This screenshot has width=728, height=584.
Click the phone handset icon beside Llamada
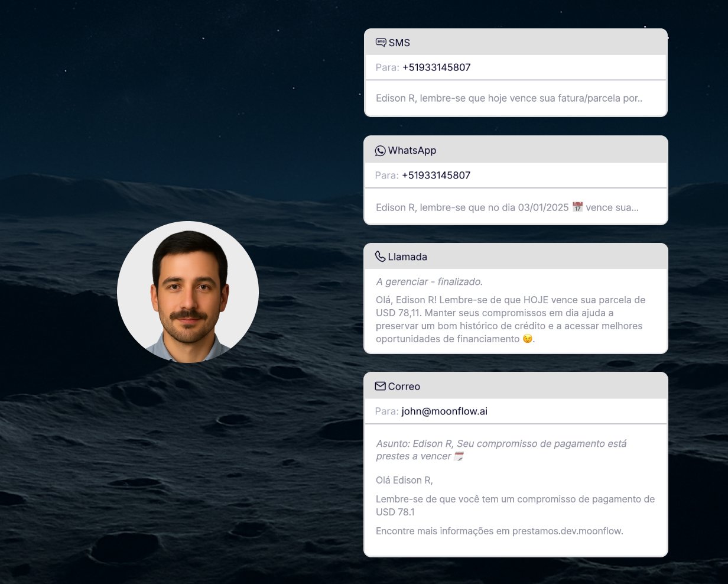click(x=380, y=257)
